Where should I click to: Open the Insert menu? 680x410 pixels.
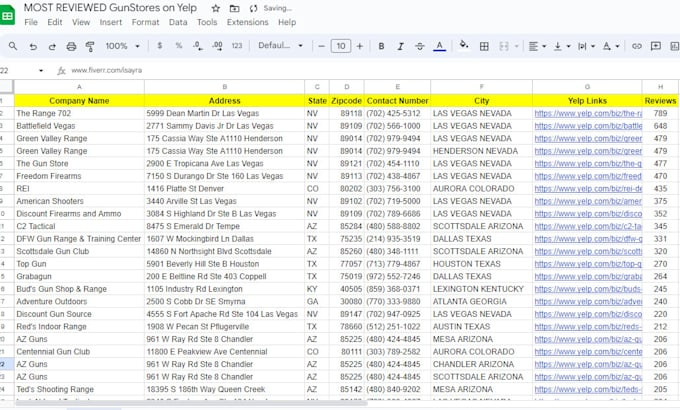click(x=111, y=22)
